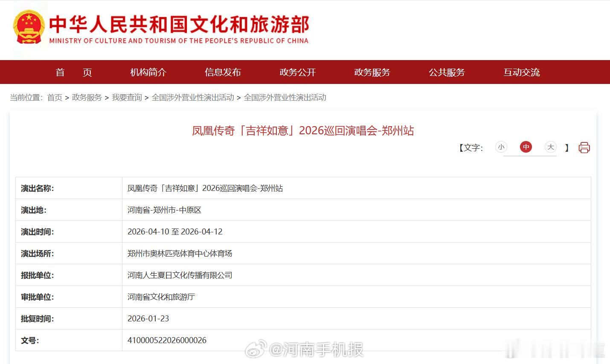This screenshot has width=610, height=364.
Task: Click the 全国涉外营业性演出活动 breadcrumb link
Action: (x=193, y=97)
